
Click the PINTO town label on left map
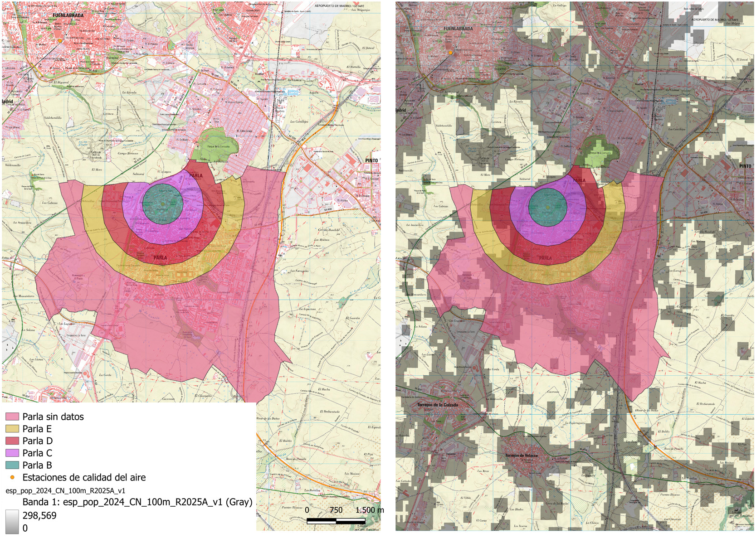pyautogui.click(x=371, y=160)
